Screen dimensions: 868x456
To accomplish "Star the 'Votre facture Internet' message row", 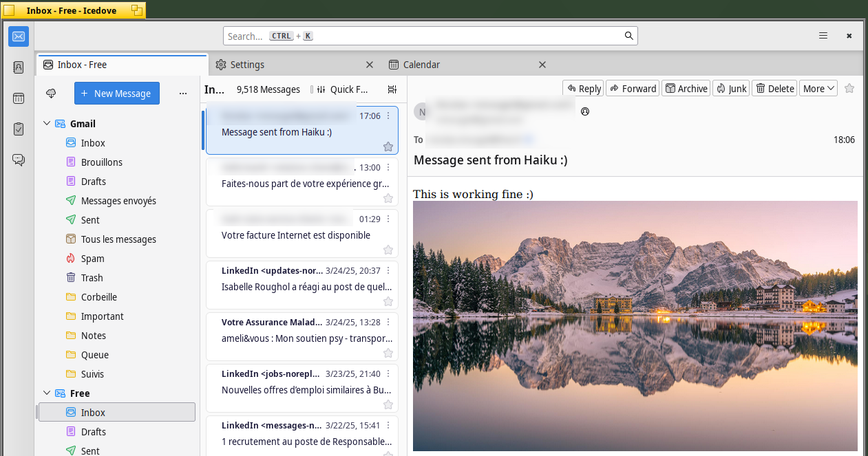I will point(388,250).
